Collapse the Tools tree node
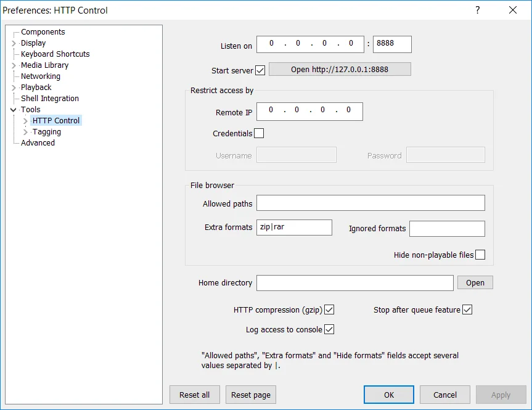The width and height of the screenshot is (532, 410). tap(14, 110)
